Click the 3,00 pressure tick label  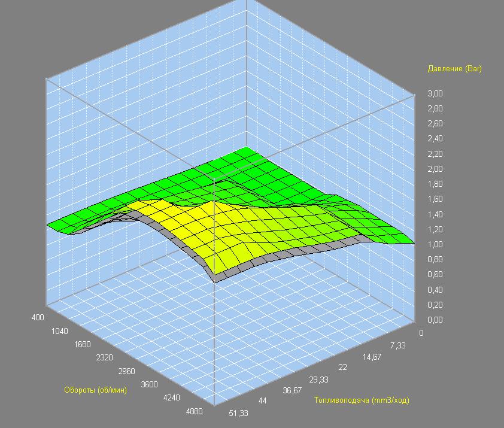click(435, 93)
